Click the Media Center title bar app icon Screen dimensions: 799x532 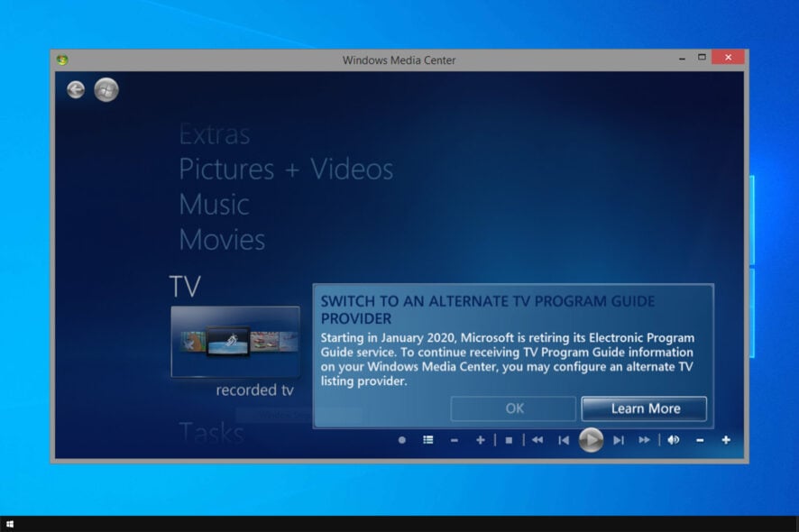tap(62, 60)
